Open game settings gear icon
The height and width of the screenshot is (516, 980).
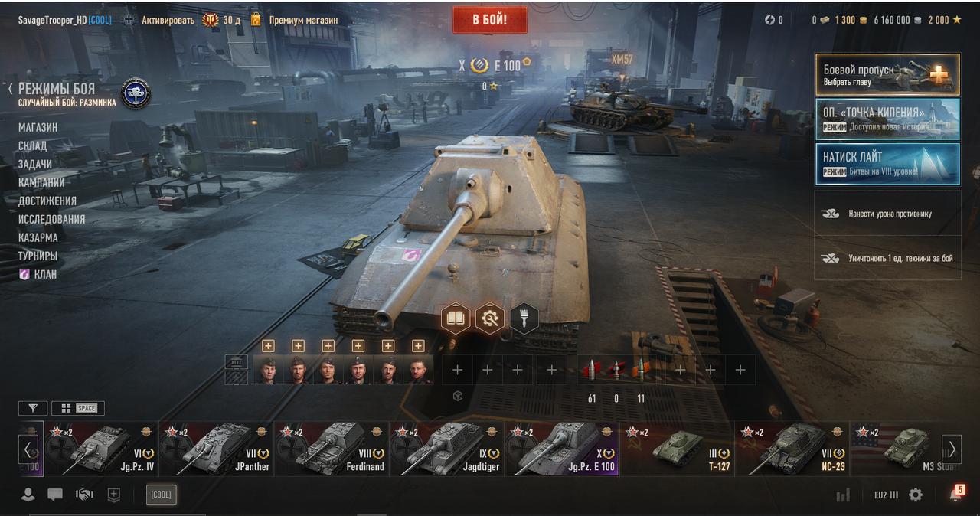(916, 495)
